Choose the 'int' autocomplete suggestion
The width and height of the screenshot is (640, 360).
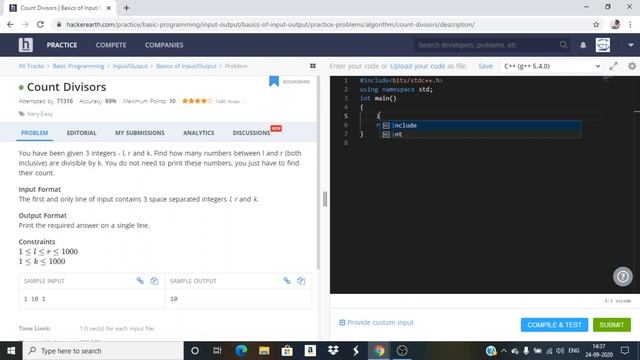[x=480, y=134]
